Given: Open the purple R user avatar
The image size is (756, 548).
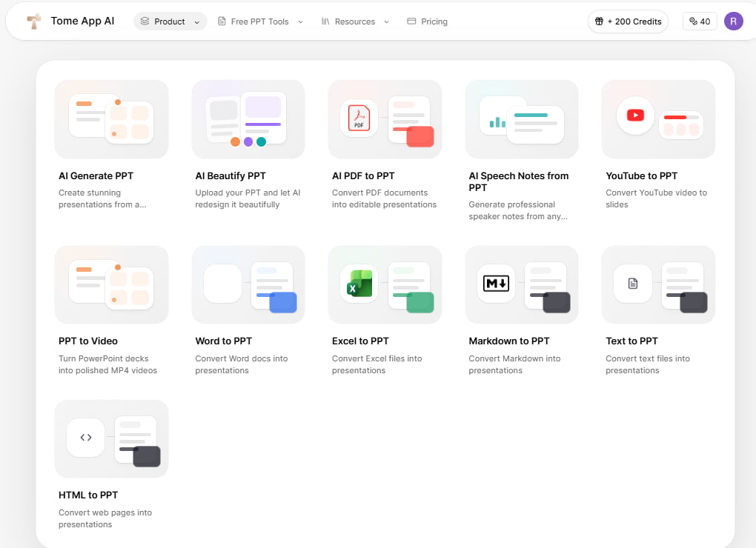Looking at the screenshot, I should pos(733,21).
